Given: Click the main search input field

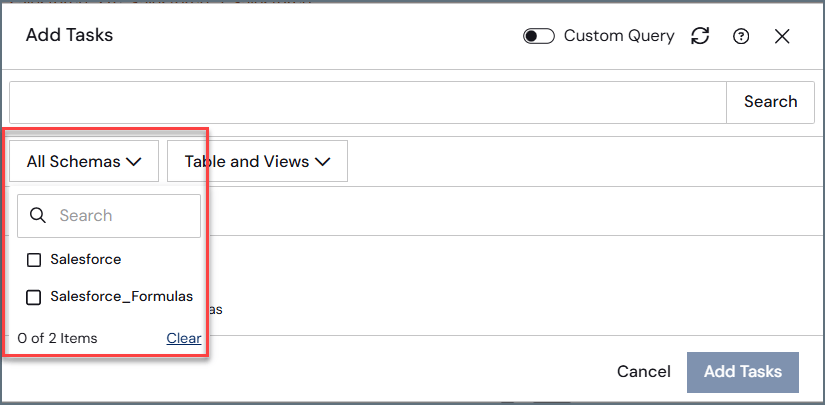Looking at the screenshot, I should point(368,102).
